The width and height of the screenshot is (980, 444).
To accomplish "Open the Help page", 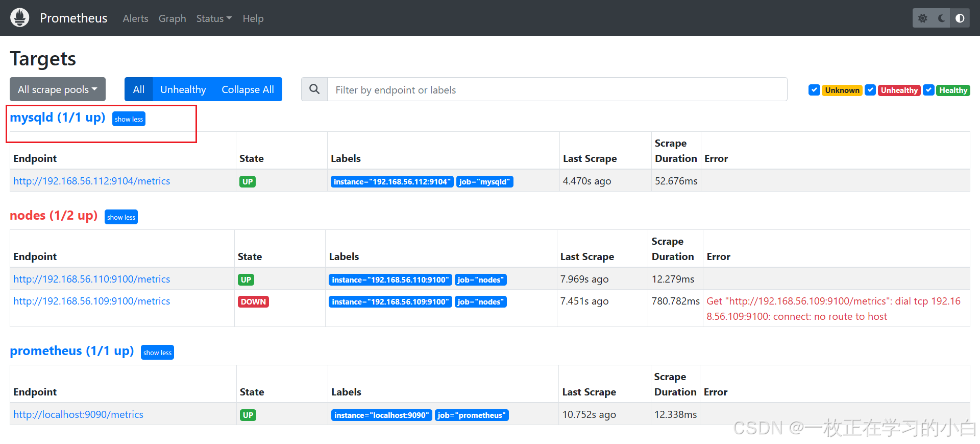I will (x=253, y=18).
